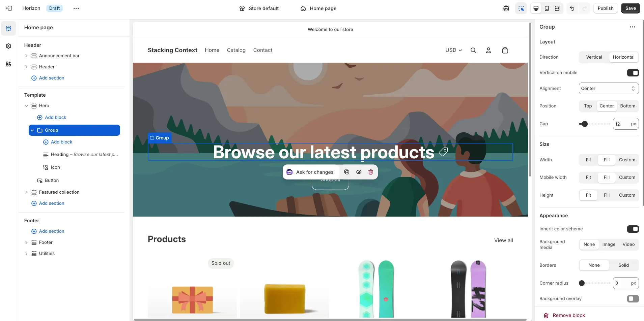Toggle Vertical on mobile switch

pos(633,73)
